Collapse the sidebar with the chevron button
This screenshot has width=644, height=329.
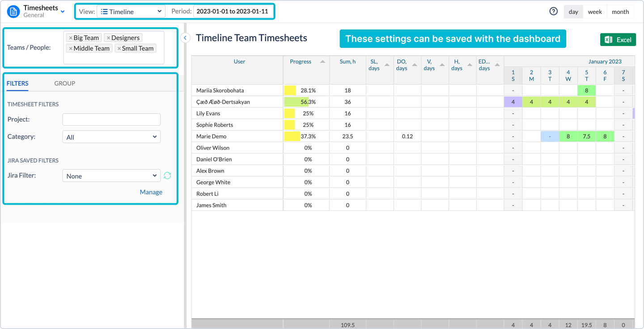(185, 38)
